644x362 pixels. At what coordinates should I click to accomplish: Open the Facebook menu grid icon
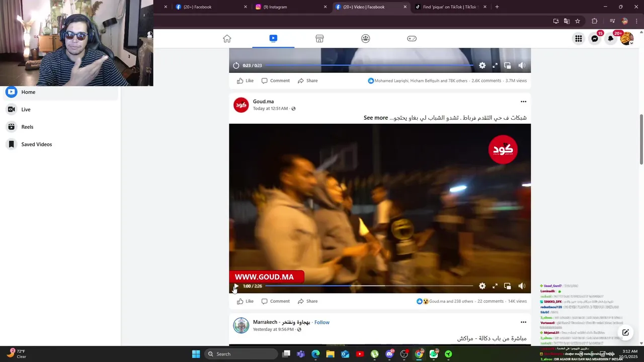579,39
